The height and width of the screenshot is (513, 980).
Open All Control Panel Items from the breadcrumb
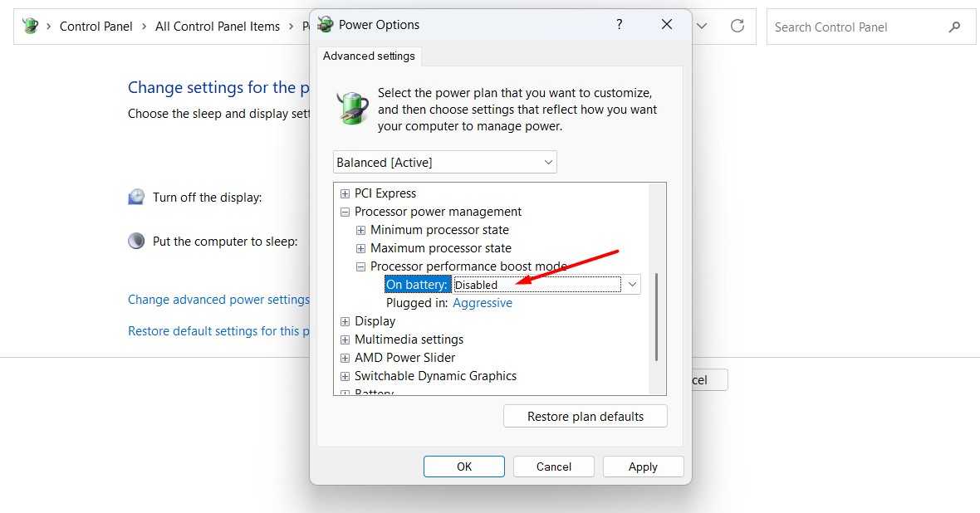pos(218,26)
